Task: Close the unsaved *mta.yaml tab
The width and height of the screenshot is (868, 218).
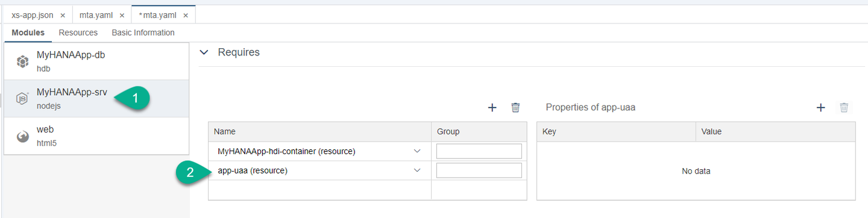Action: tap(186, 15)
